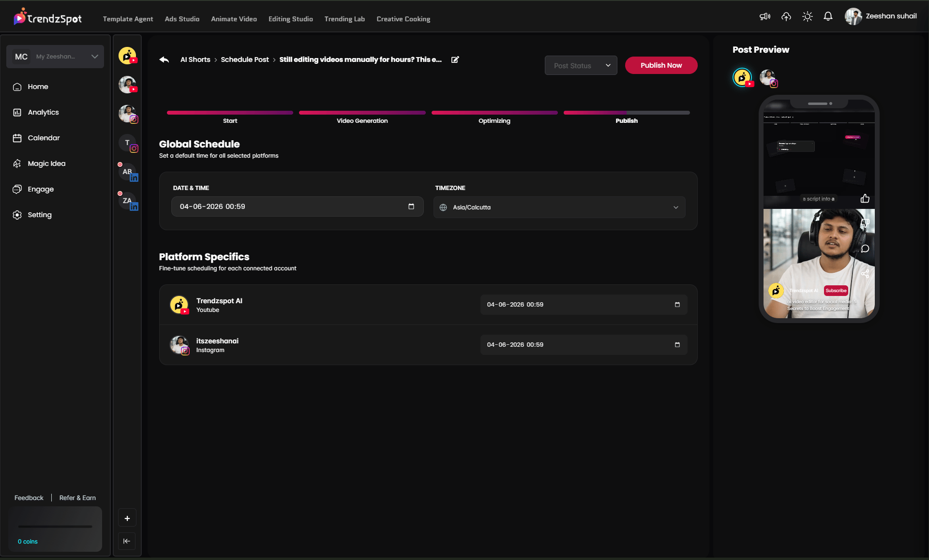Screen dimensions: 929x560
Task: Click the like thumbs-up in preview
Action: (865, 198)
